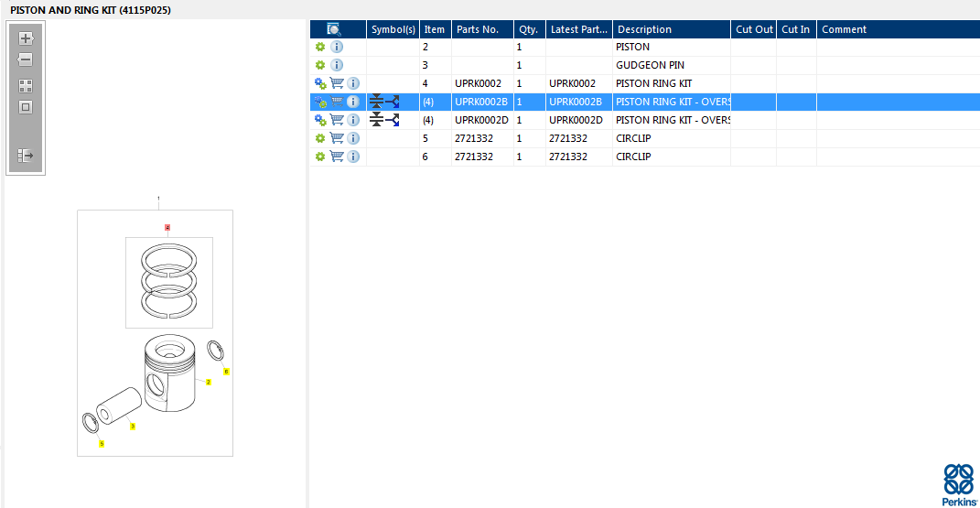Click the four-squares grid view icon
The width and height of the screenshot is (980, 508).
tap(26, 86)
